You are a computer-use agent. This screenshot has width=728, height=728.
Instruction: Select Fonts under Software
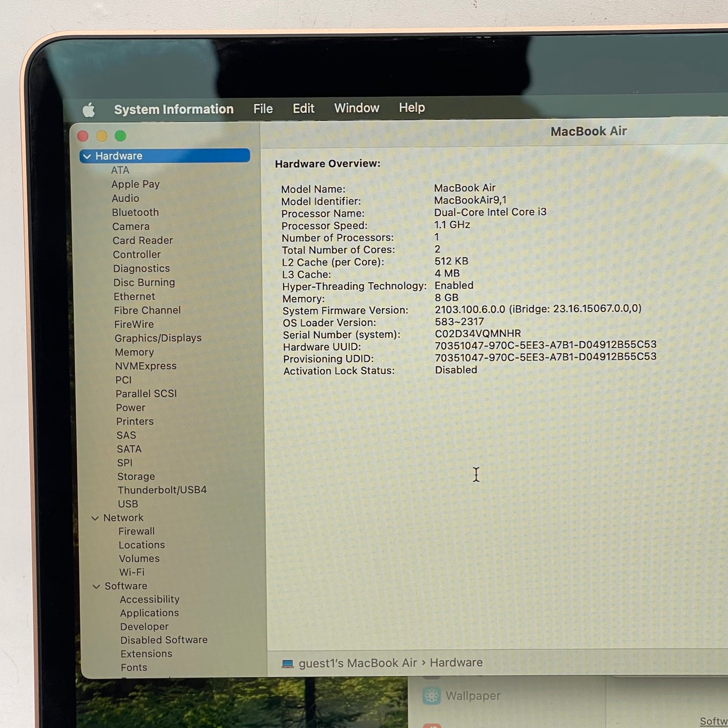point(134,668)
